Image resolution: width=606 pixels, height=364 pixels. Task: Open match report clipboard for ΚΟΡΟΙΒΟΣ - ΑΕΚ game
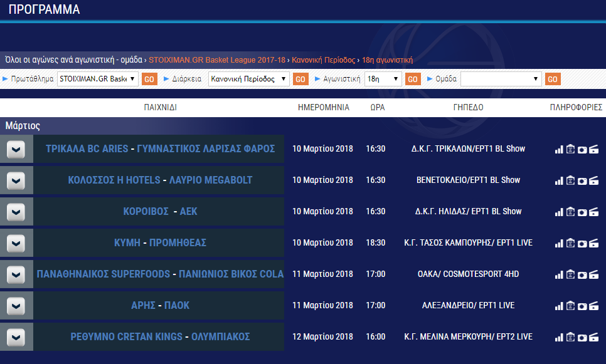570,212
